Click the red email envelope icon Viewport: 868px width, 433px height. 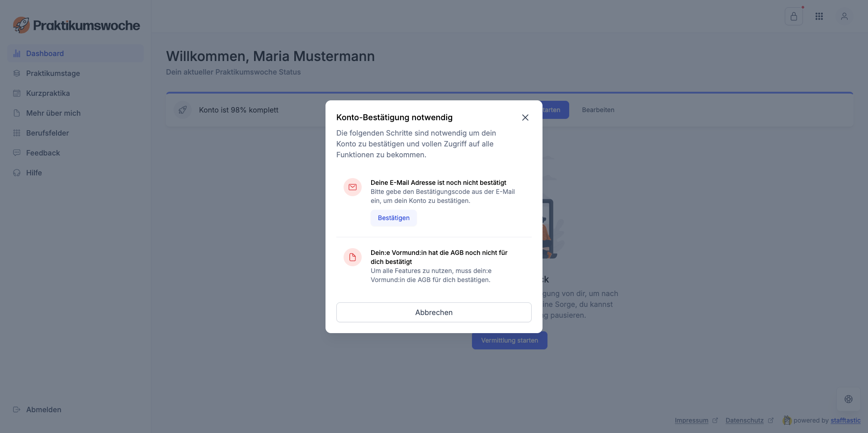pos(353,187)
